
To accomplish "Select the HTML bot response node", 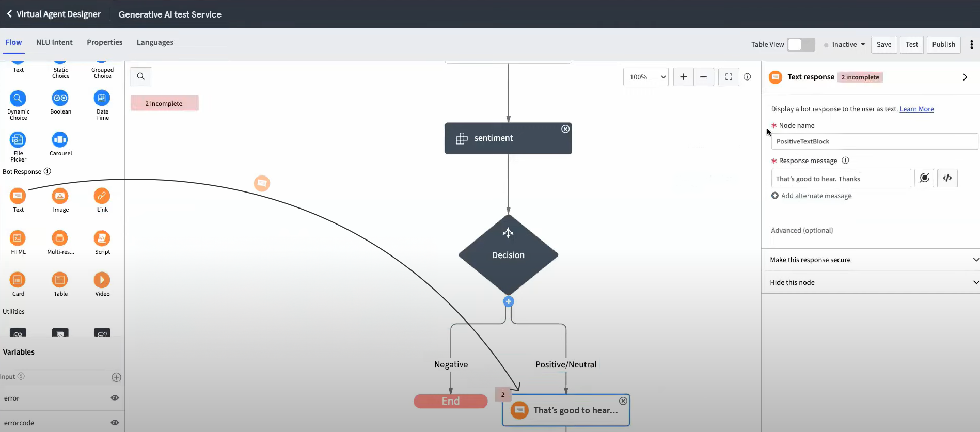I will (18, 238).
